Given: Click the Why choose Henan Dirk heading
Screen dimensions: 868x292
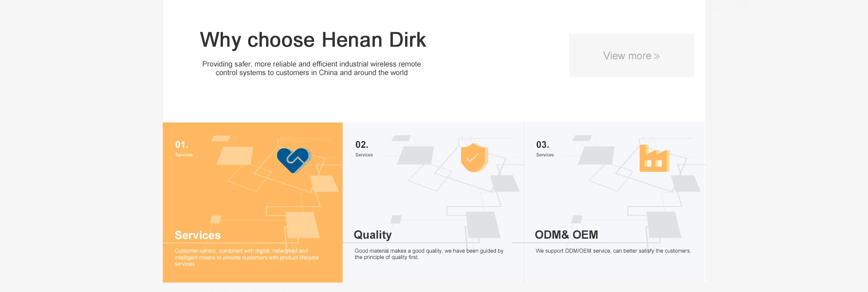Looking at the screenshot, I should pos(313,40).
